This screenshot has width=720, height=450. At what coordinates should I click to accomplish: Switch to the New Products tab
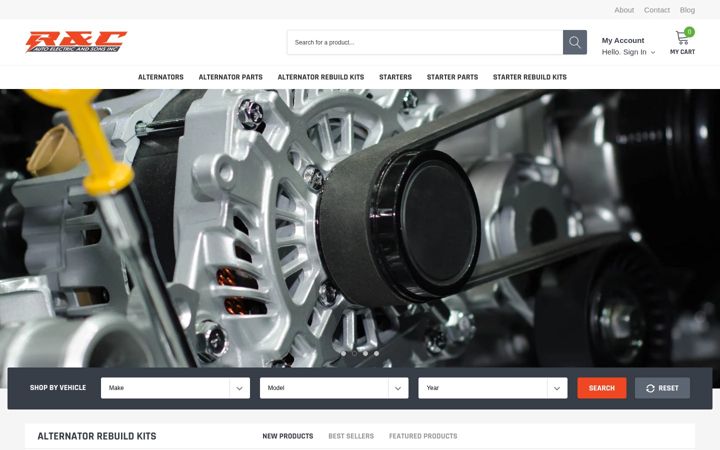pyautogui.click(x=288, y=436)
